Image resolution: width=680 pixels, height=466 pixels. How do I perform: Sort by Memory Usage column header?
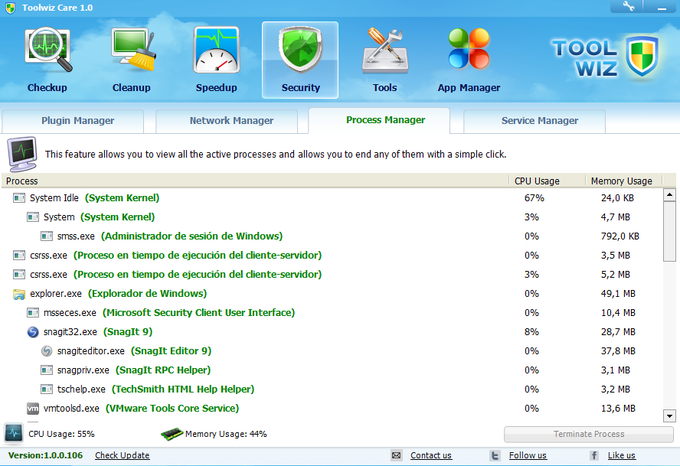[x=623, y=181]
